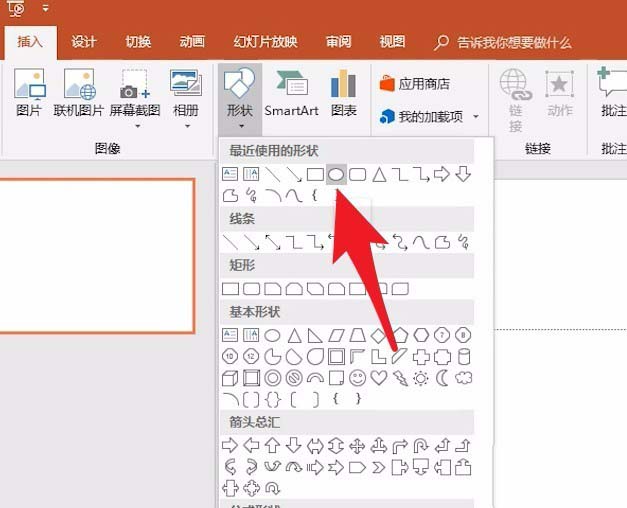This screenshot has width=627, height=508.
Task: Select the cloud shape
Action: (463, 378)
